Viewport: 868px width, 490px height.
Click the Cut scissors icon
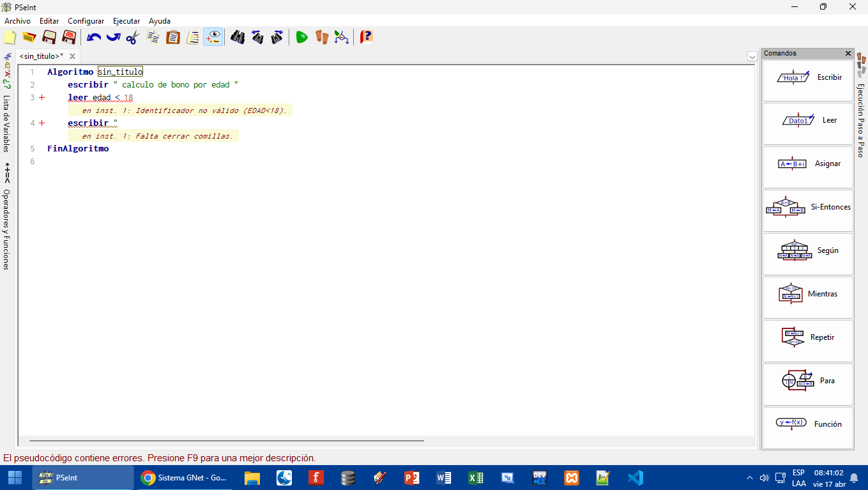click(x=132, y=37)
